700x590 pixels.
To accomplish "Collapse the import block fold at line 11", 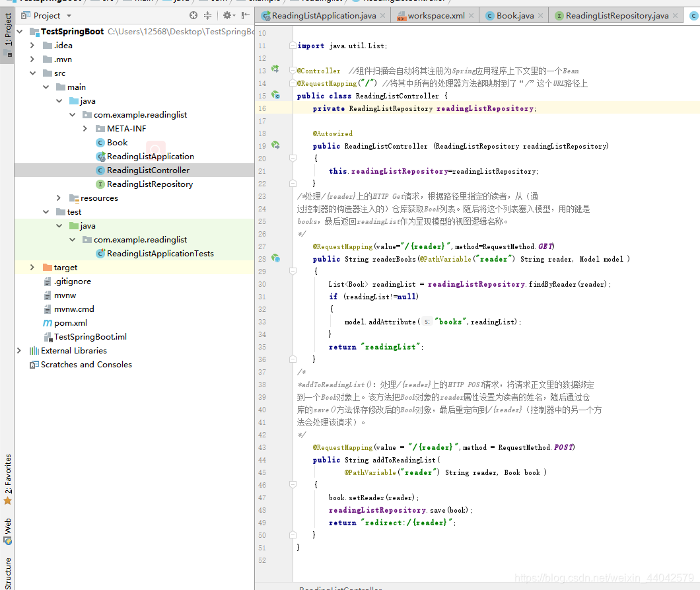I will click(x=293, y=46).
